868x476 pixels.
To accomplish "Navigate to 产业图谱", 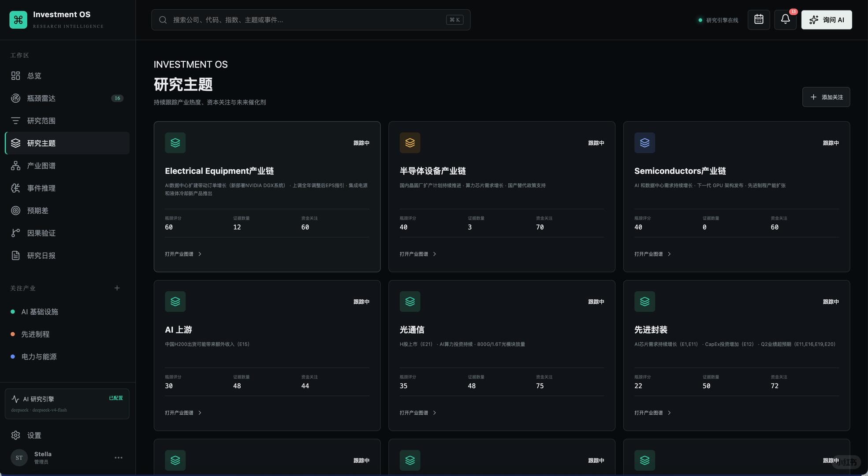I will coord(67,166).
